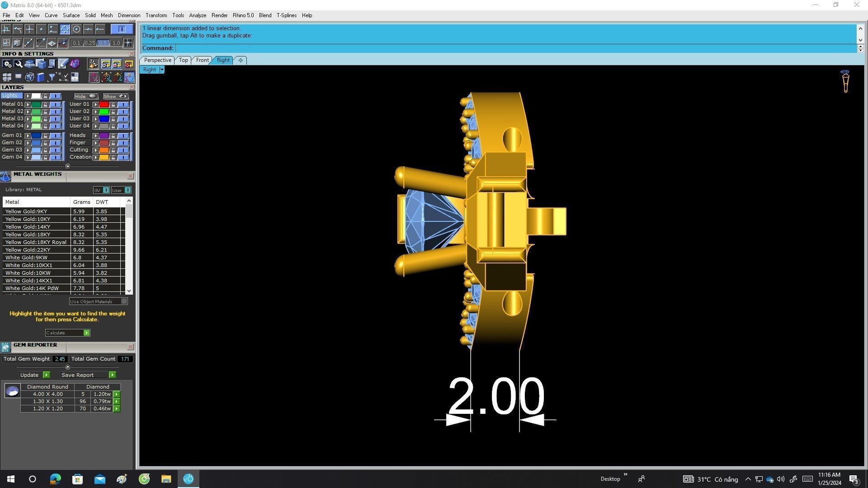This screenshot has height=488, width=868.
Task: Expand the Heads layer arrow
Action: [x=95, y=136]
